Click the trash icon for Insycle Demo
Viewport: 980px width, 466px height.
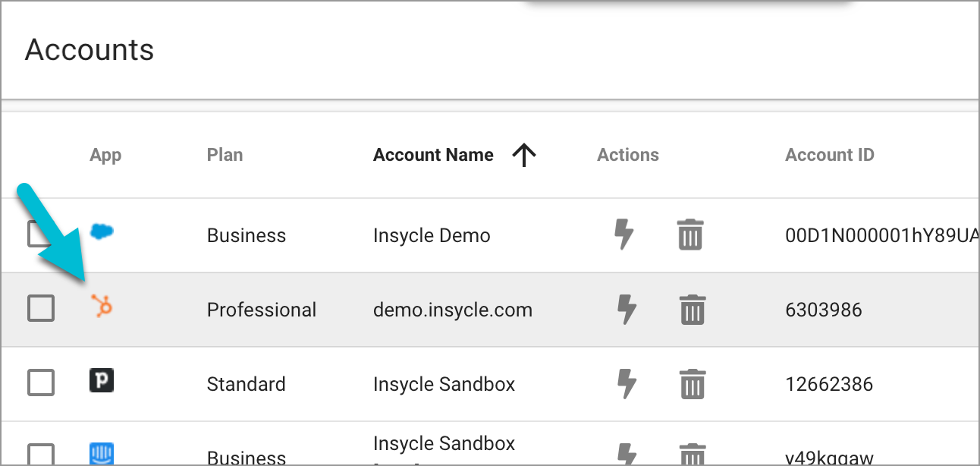coord(690,235)
